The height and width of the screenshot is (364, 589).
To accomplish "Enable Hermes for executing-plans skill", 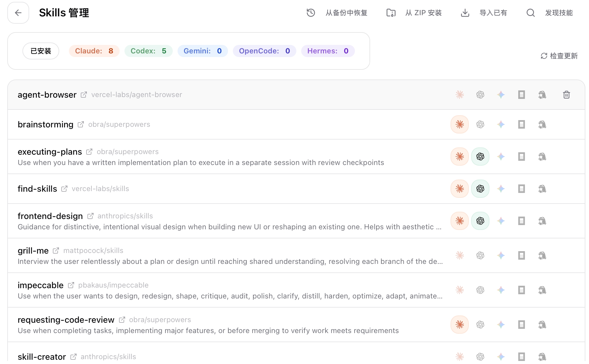I will tap(542, 157).
